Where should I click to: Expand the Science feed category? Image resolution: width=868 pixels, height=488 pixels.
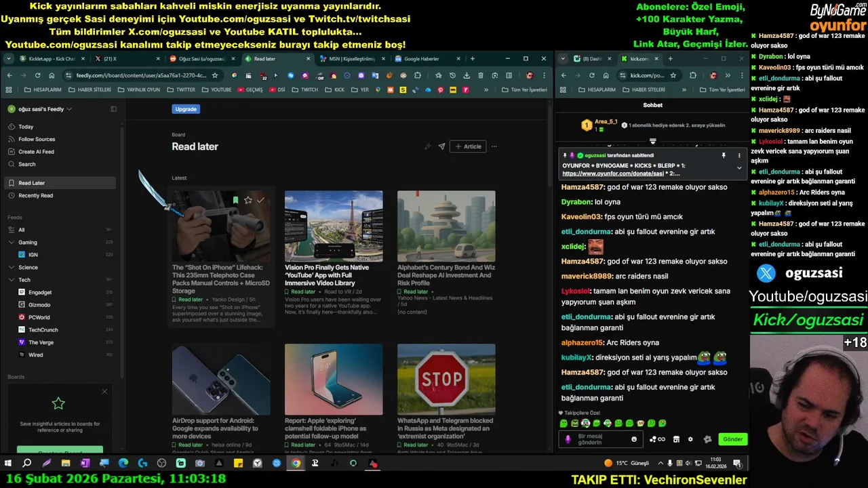(x=12, y=267)
